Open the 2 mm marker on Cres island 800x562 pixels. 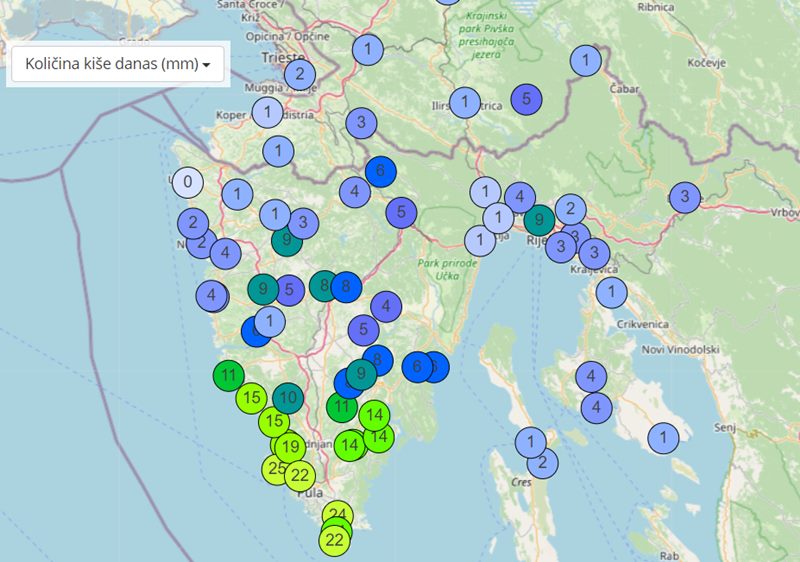(x=542, y=462)
